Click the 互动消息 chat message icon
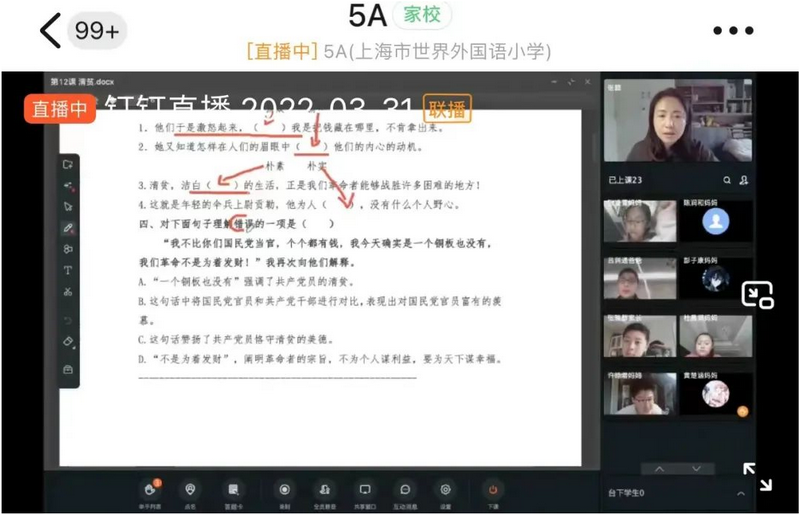Image resolution: width=800 pixels, height=515 pixels. pyautogui.click(x=405, y=490)
